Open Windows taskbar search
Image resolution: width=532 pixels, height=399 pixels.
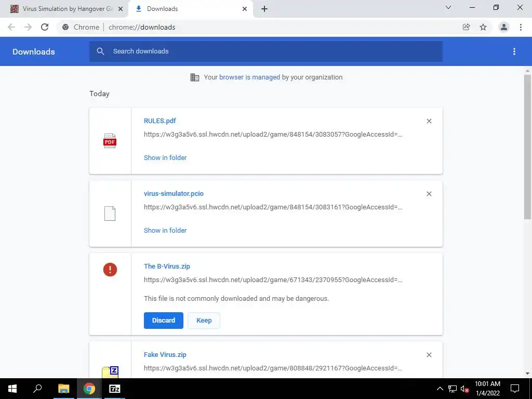[37, 389]
